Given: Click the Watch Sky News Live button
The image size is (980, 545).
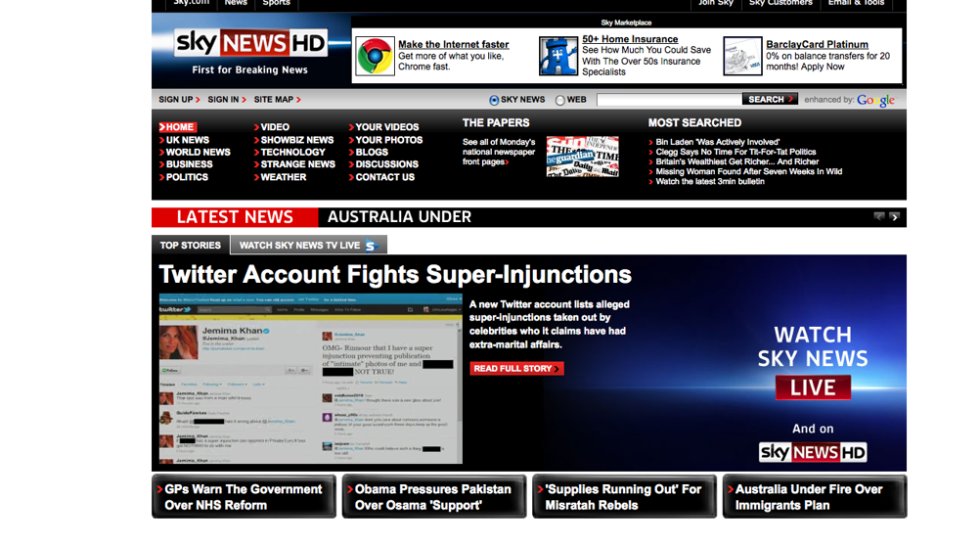Looking at the screenshot, I should coord(813,387).
